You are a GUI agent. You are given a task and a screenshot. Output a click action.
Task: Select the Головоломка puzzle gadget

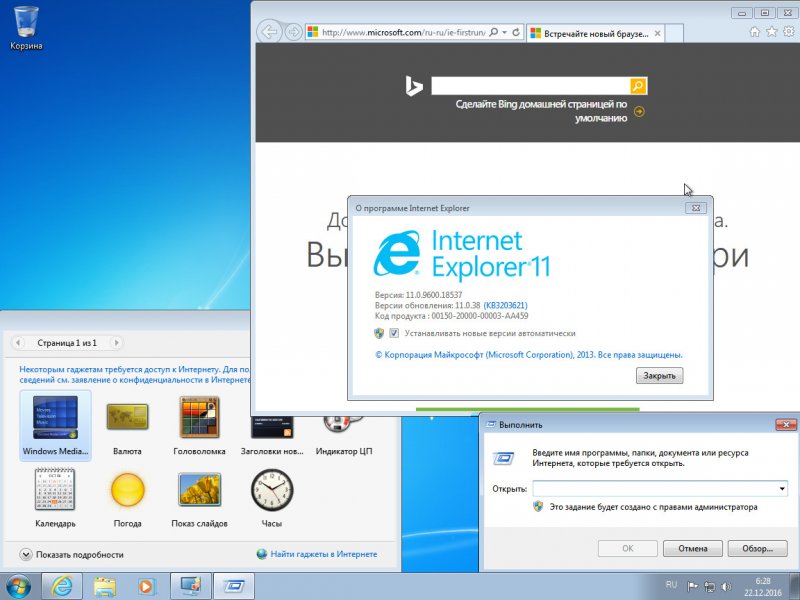pos(199,426)
